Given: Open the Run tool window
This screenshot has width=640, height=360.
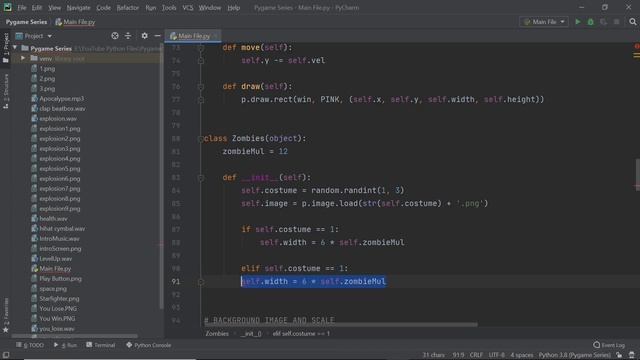Looking at the screenshot, I should [x=65, y=345].
